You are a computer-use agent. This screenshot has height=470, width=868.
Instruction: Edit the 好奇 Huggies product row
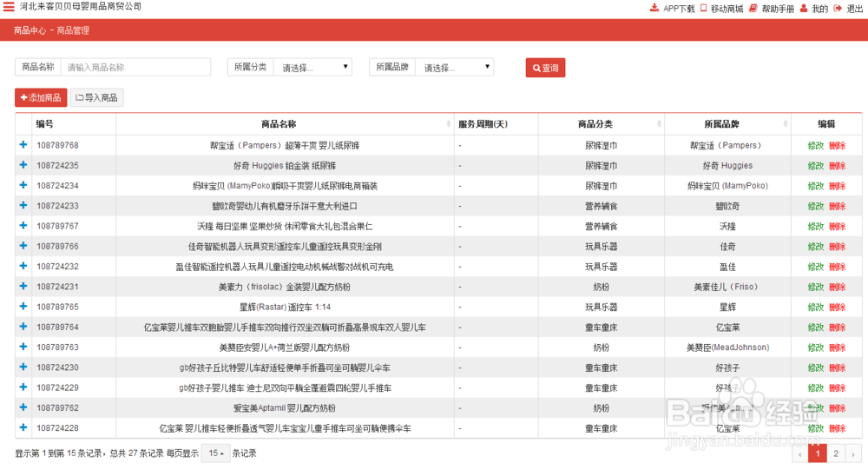tap(816, 166)
